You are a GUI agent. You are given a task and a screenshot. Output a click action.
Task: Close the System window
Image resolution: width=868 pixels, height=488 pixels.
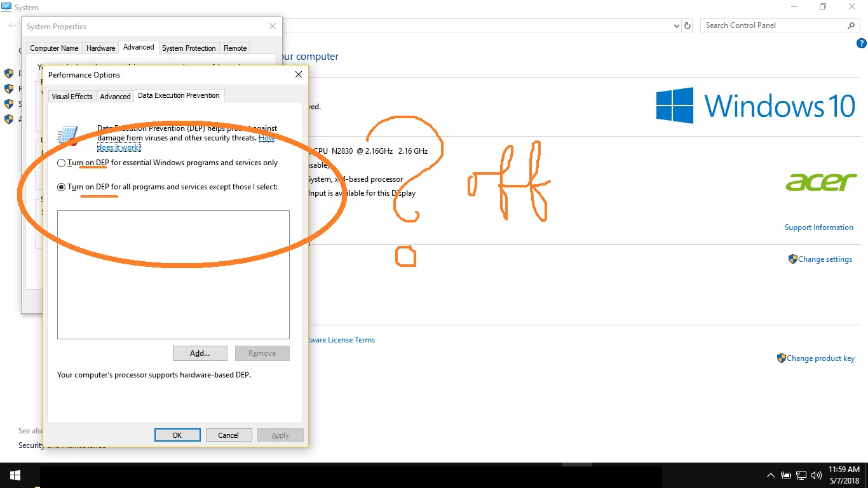point(853,6)
